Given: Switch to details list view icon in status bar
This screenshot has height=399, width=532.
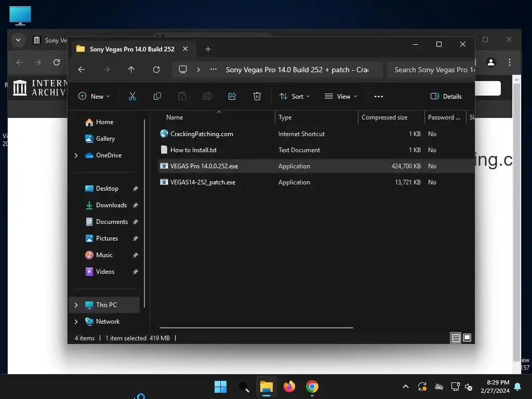Looking at the screenshot, I should 456,338.
